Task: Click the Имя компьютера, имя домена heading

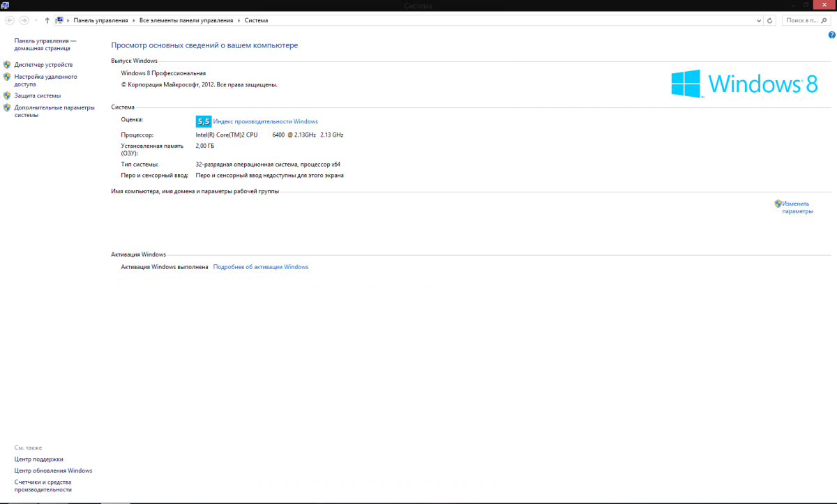Action: [x=195, y=191]
